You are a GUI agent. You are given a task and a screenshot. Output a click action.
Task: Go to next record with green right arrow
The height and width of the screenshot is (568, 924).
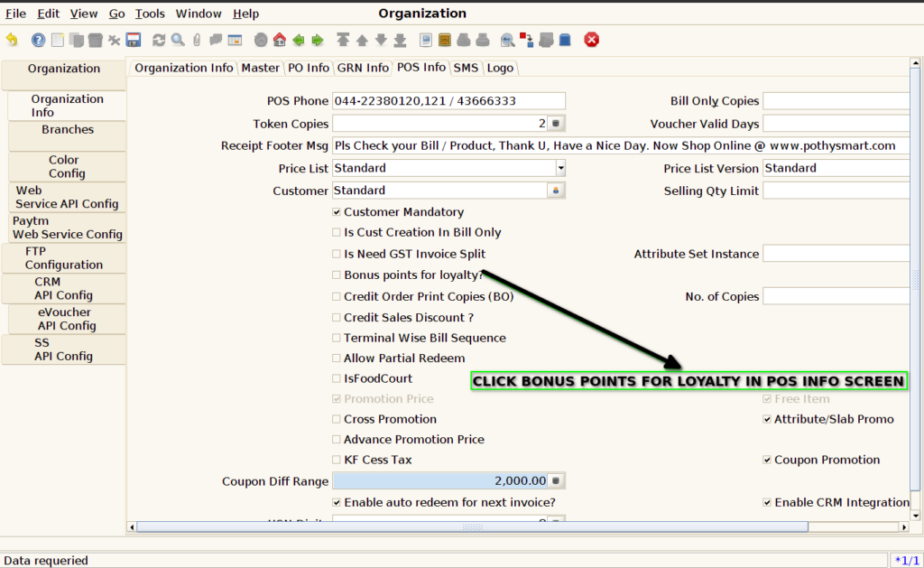pos(318,40)
